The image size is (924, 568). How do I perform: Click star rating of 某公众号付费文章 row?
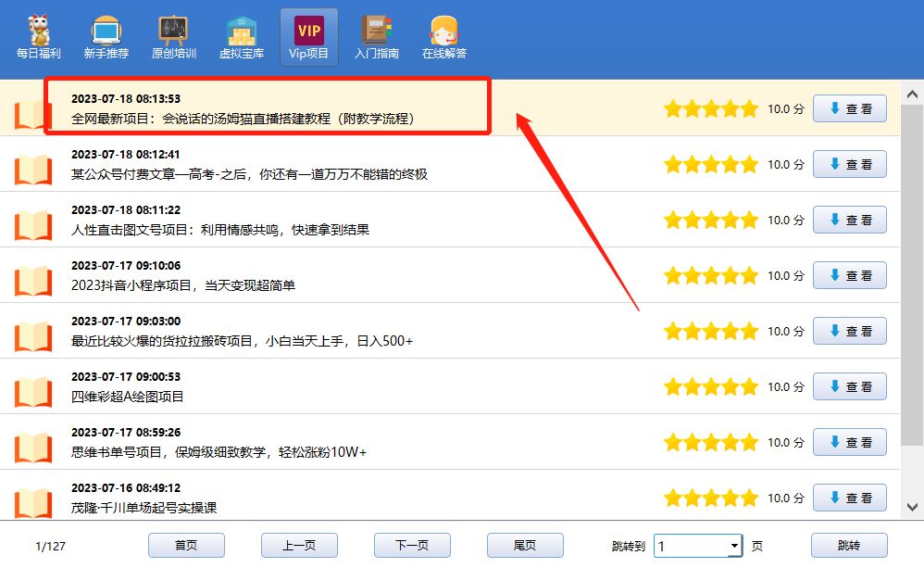[711, 164]
